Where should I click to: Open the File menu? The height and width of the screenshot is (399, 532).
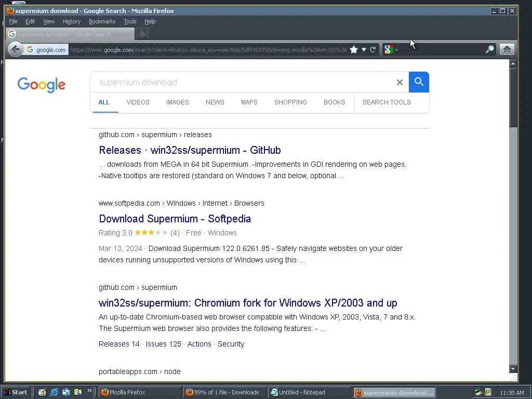click(x=13, y=21)
